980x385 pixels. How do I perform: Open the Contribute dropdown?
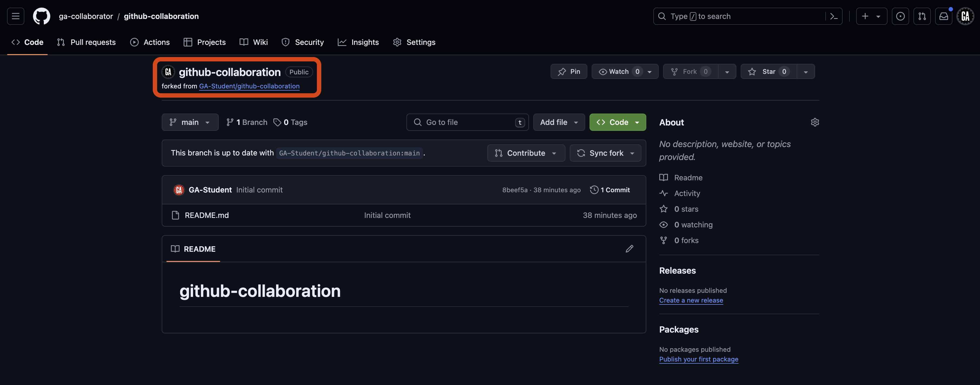526,153
